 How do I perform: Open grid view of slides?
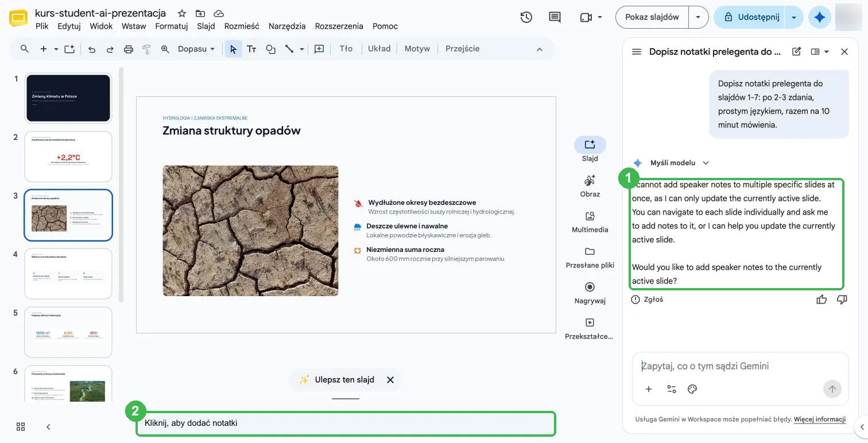click(x=21, y=426)
